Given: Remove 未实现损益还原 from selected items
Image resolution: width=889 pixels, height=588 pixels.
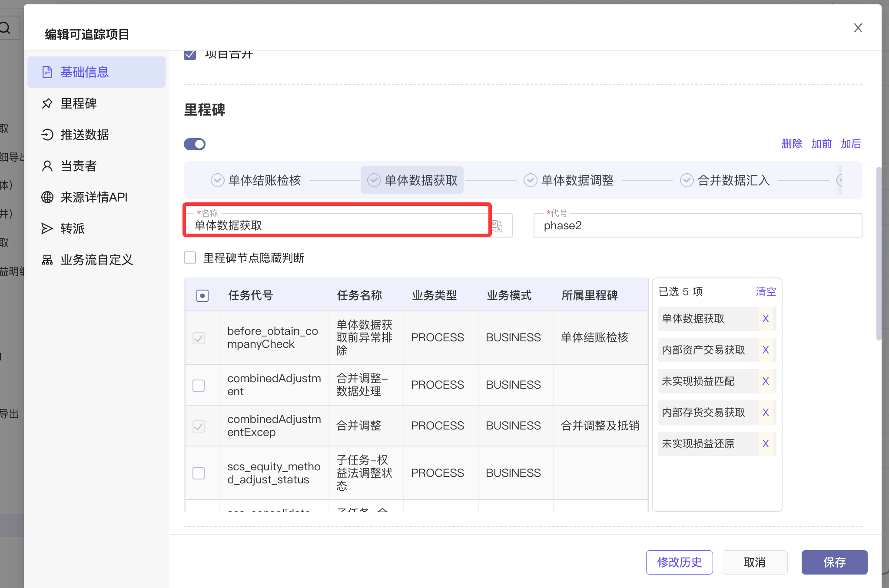Looking at the screenshot, I should pyautogui.click(x=766, y=444).
